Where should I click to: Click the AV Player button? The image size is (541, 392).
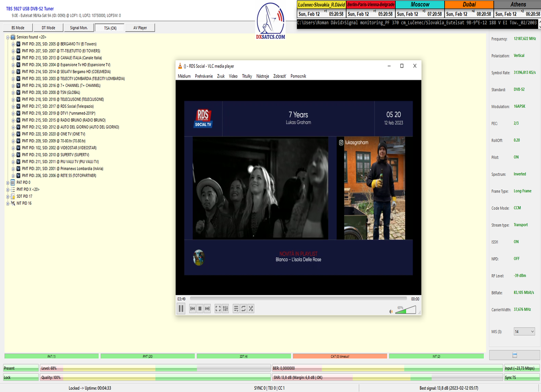pos(140,28)
